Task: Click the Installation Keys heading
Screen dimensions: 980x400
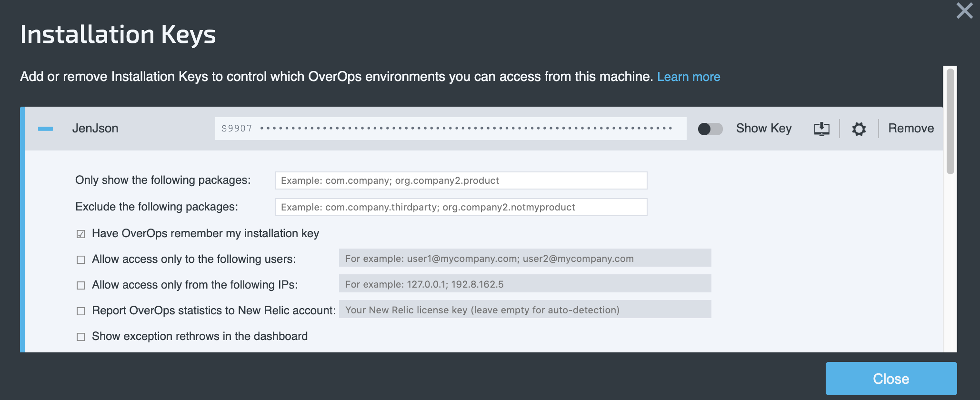Action: [118, 35]
